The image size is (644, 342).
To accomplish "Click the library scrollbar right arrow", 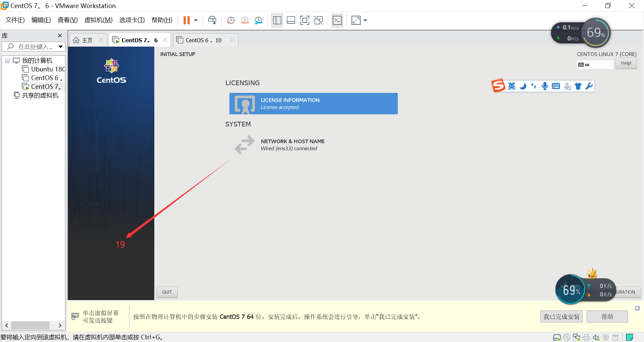I will coord(60,325).
